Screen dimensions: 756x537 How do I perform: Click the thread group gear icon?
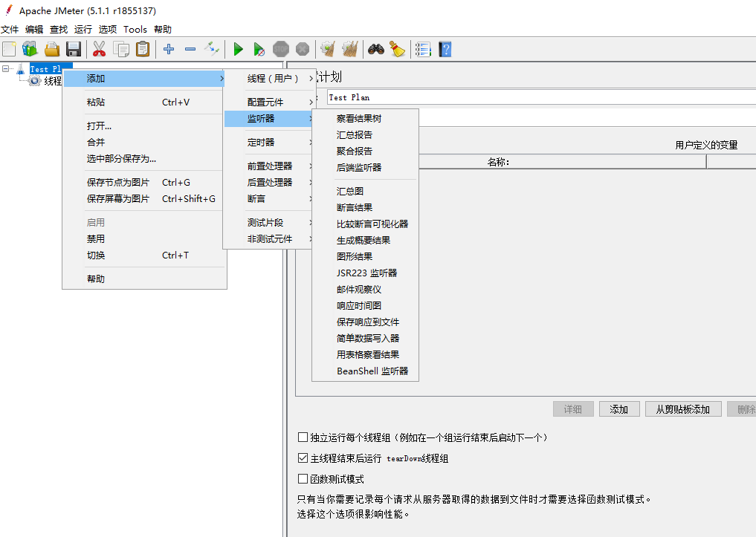(x=35, y=81)
